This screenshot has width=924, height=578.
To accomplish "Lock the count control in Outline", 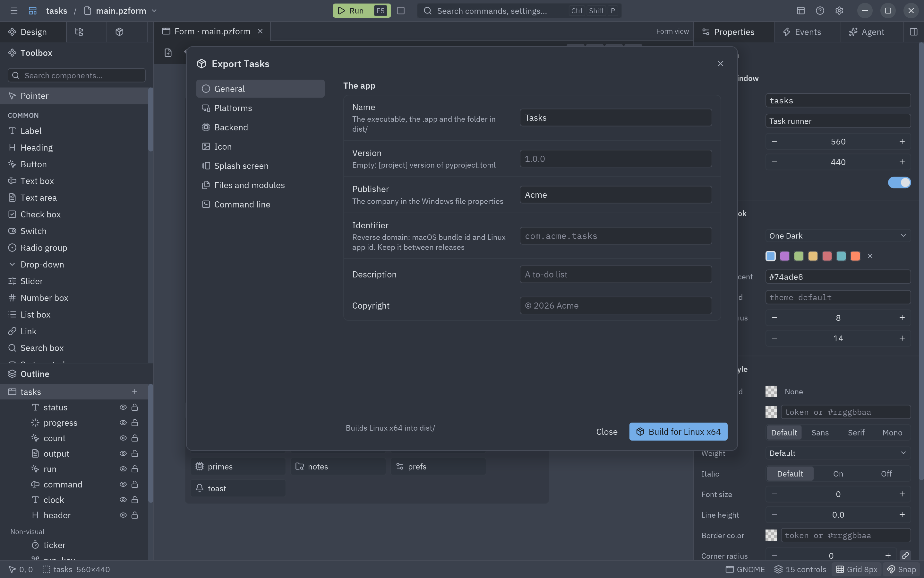I will [x=135, y=438].
